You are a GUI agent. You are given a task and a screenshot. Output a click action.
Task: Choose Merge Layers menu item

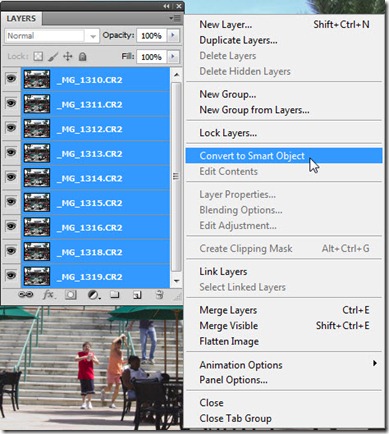tap(284, 310)
